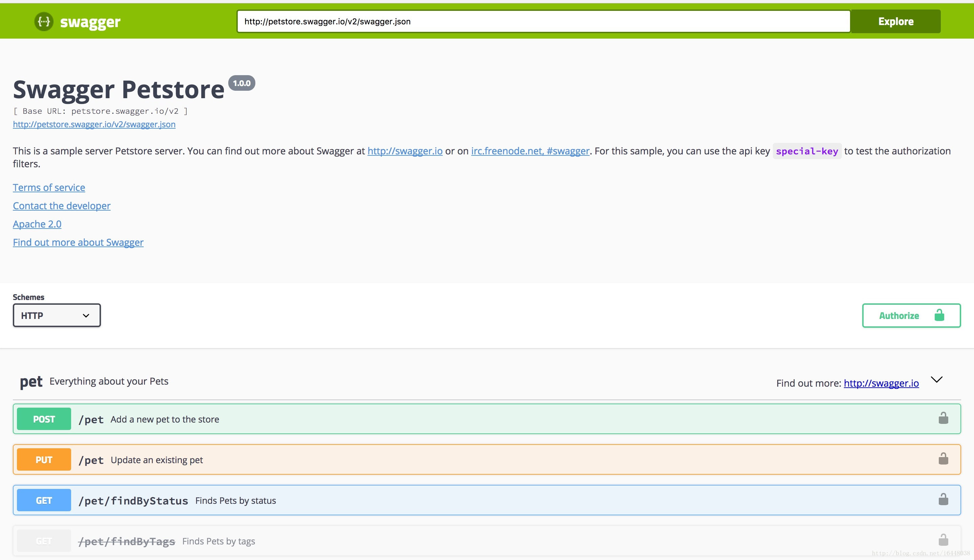Open the Terms of service link
974x560 pixels.
click(x=48, y=187)
